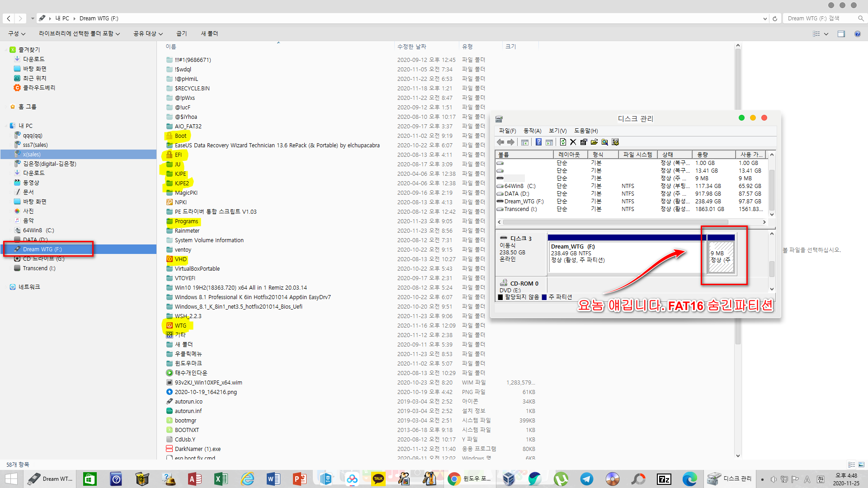868x488 pixels.
Task: Open the 구성 dropdown menu
Action: [17, 34]
